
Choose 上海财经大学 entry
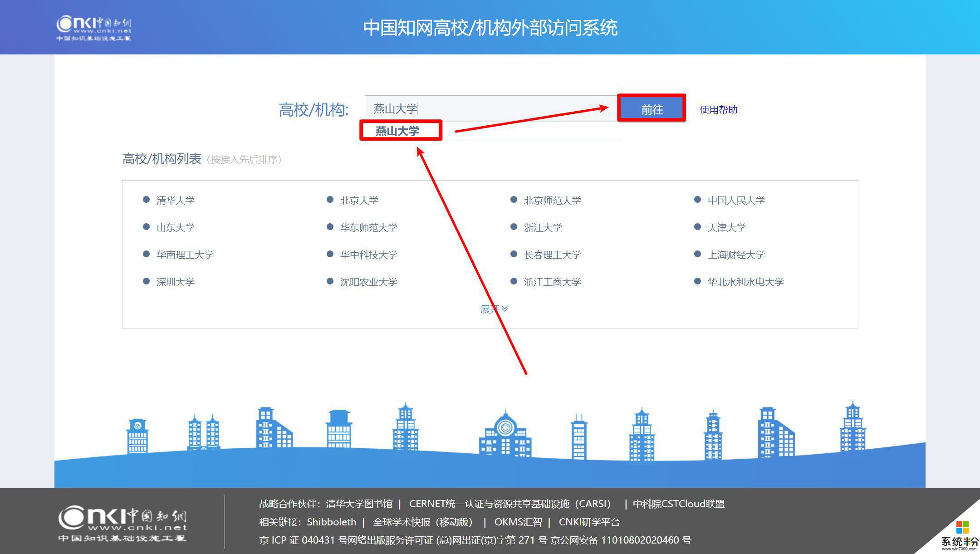[x=736, y=255]
